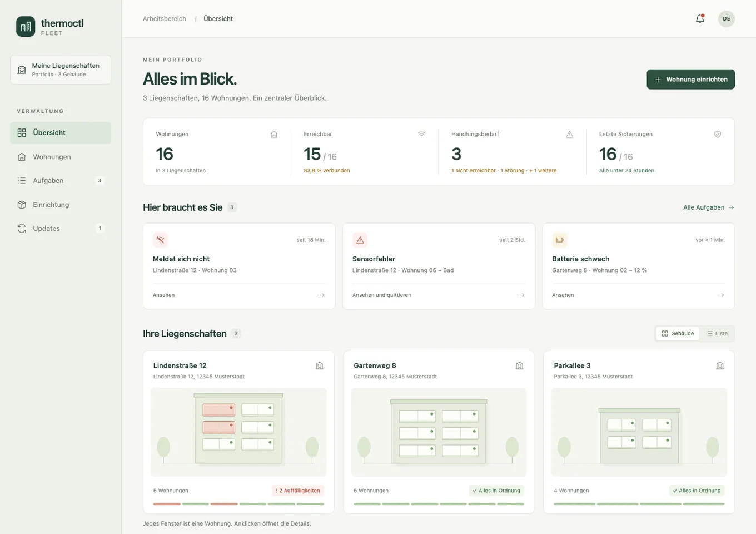Screen dimensions: 756x534
Task: Click the Arbeitsbereich breadcrumb
Action: 165,19
